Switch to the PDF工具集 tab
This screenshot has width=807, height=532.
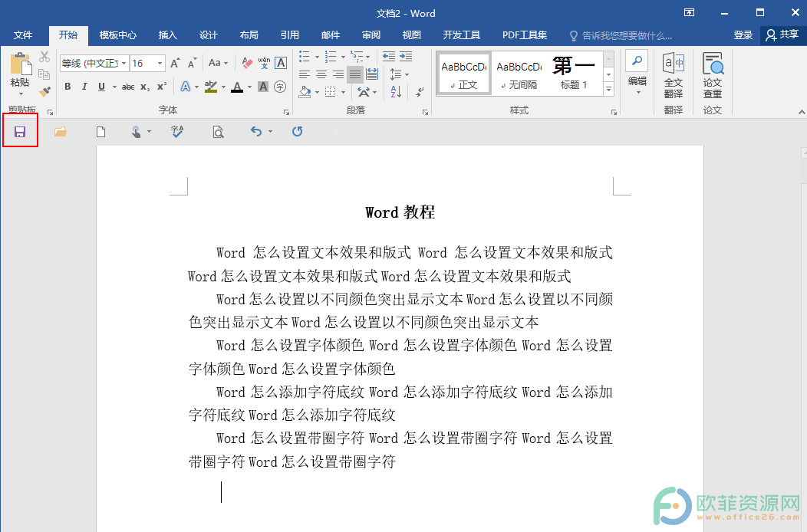pyautogui.click(x=525, y=35)
